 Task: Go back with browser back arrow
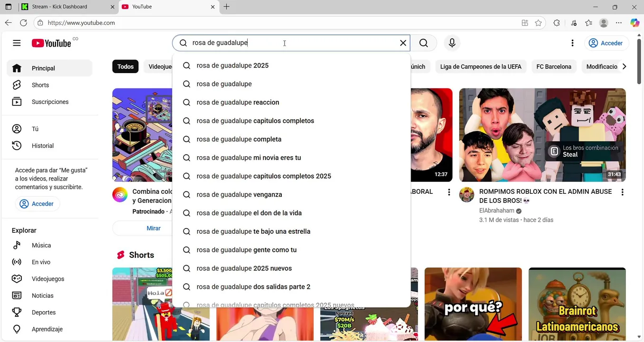click(8, 23)
